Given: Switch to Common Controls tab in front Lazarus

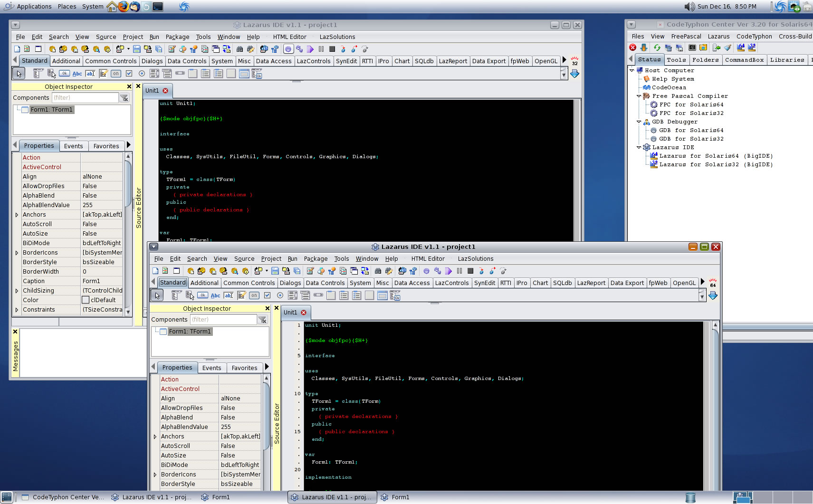Looking at the screenshot, I should 249,283.
